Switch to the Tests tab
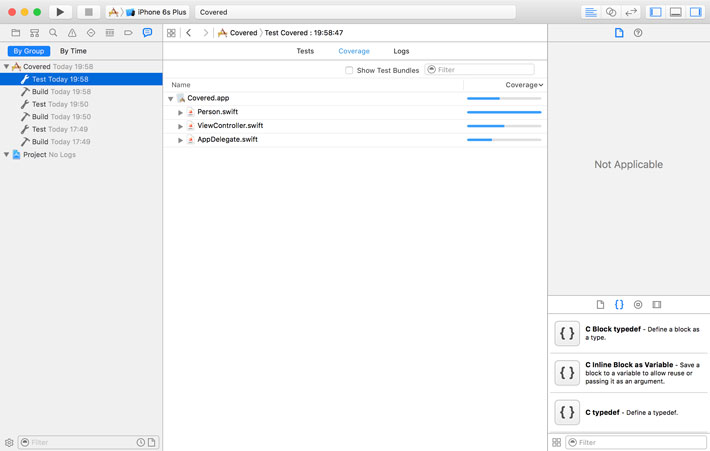This screenshot has height=451, width=710. (305, 51)
